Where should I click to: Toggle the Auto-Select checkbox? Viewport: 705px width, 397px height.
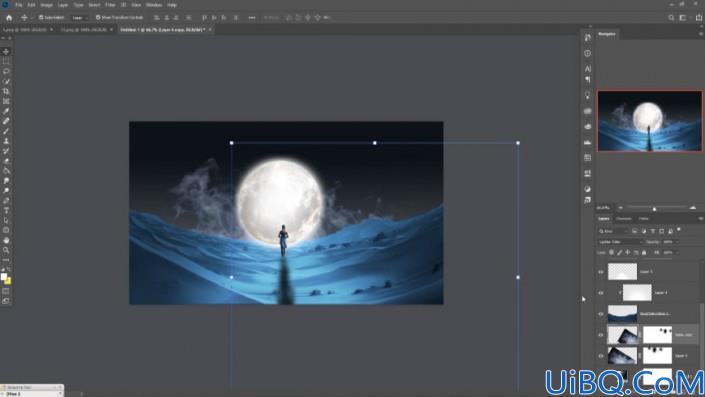tap(41, 18)
